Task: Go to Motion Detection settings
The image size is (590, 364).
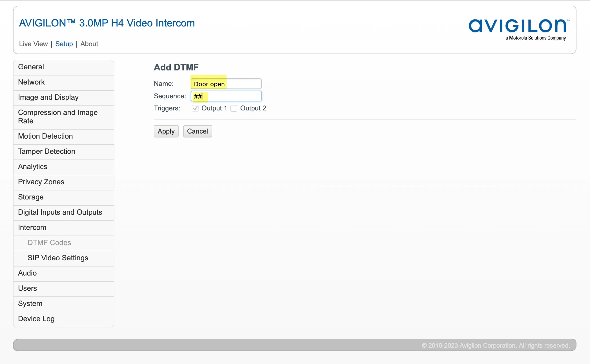Action: click(x=64, y=136)
